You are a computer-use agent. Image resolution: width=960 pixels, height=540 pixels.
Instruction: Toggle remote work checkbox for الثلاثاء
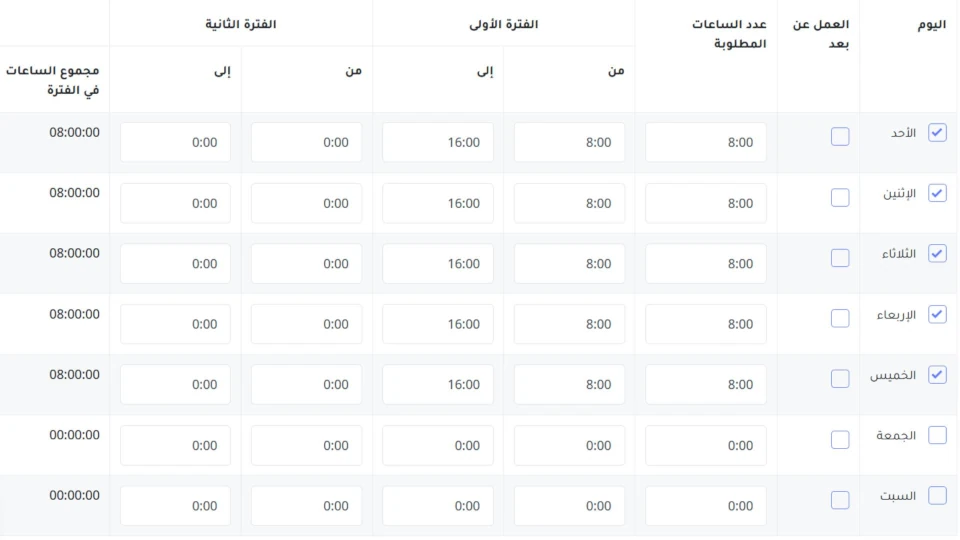pyautogui.click(x=840, y=258)
